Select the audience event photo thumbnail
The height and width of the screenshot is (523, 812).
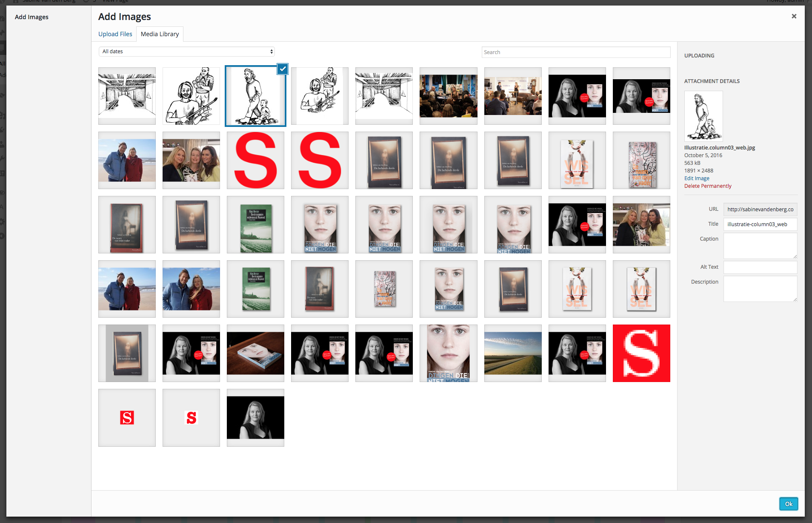(x=448, y=96)
